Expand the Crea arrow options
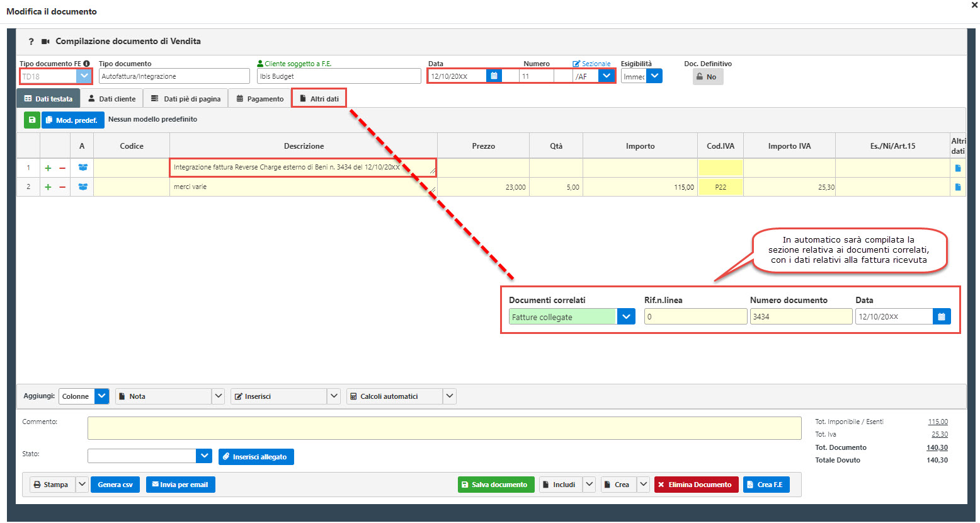The image size is (980, 523). coord(643,485)
